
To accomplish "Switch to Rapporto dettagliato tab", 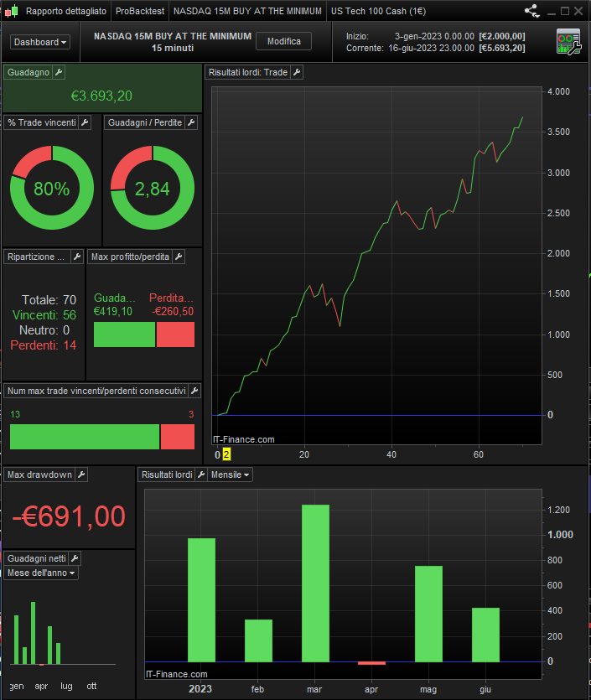I will 66,11.
